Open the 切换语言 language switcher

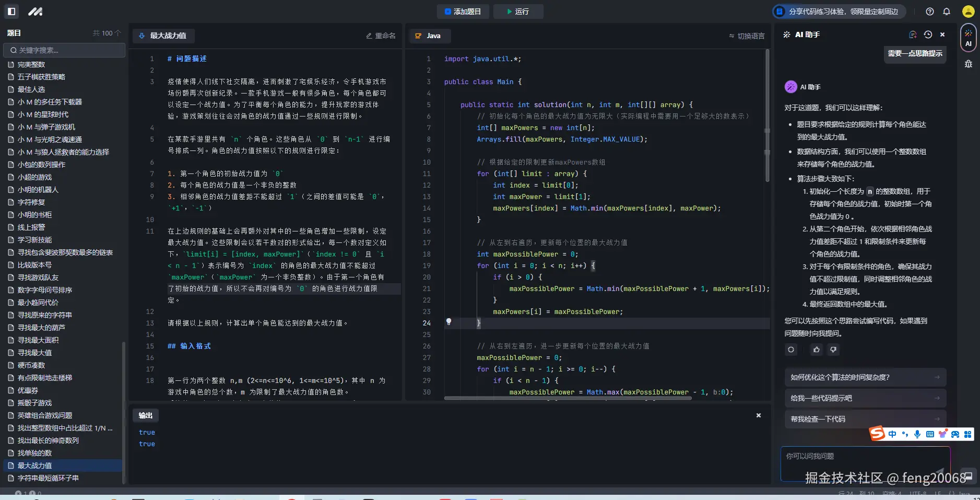(747, 36)
